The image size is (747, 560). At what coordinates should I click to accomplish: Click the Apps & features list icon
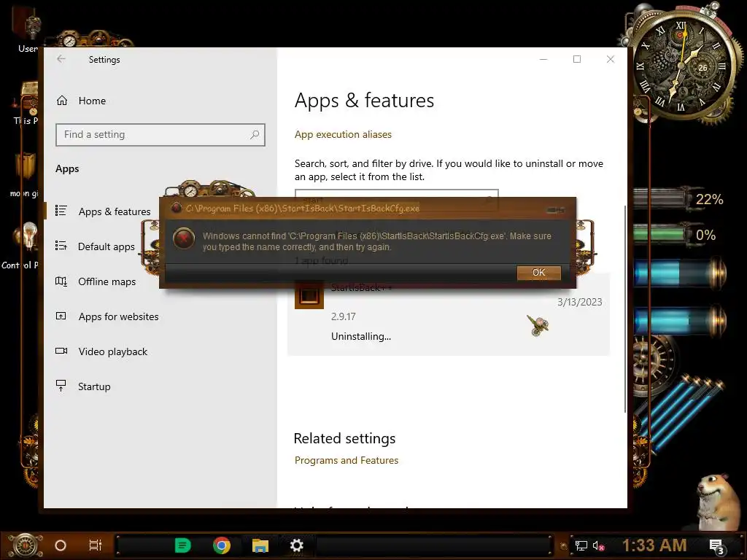click(x=61, y=211)
